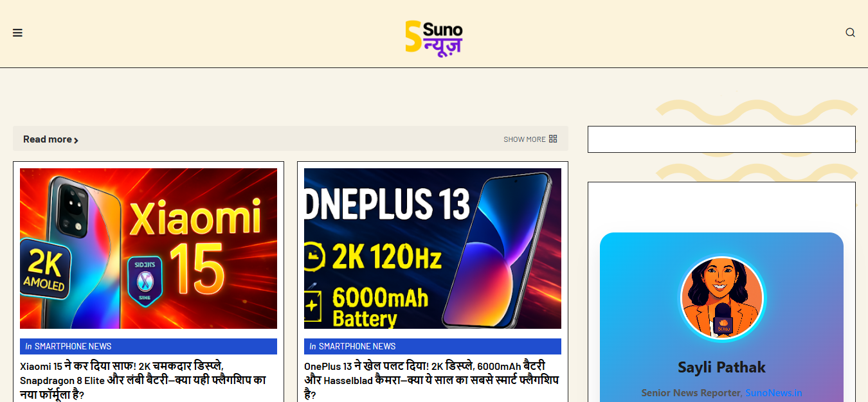The height and width of the screenshot is (402, 868).
Task: Open the hamburger navigation menu
Action: [x=17, y=33]
